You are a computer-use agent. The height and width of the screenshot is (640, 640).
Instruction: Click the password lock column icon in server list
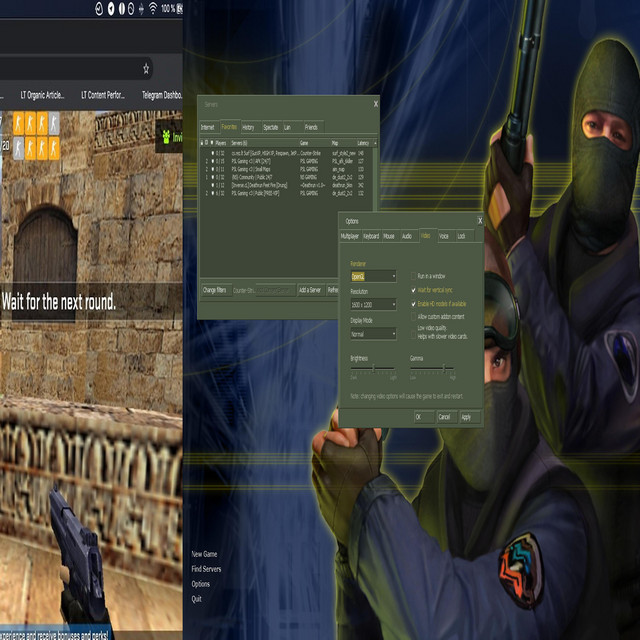[203, 143]
